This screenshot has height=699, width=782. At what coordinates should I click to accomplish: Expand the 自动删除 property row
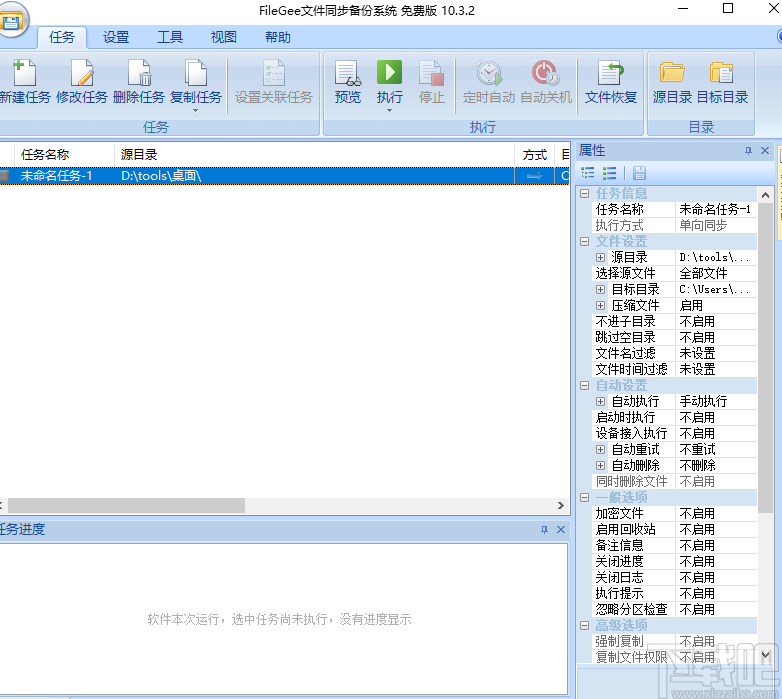pyautogui.click(x=600, y=466)
